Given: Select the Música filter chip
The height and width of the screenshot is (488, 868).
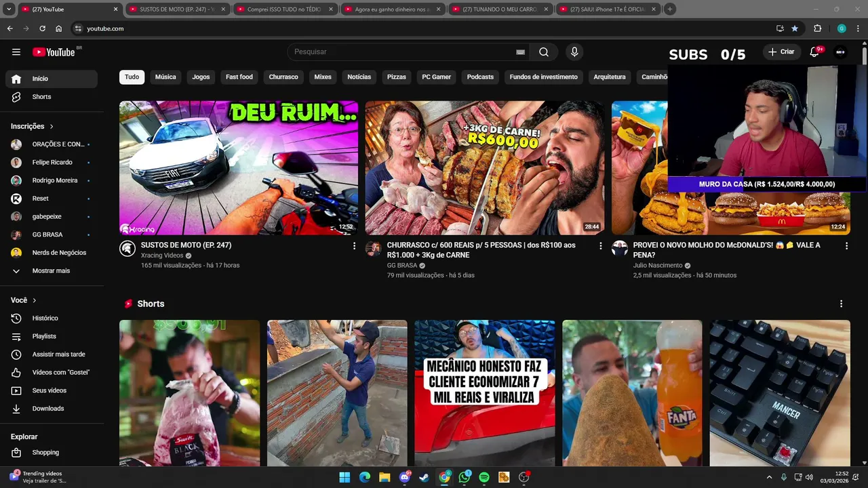Looking at the screenshot, I should pyautogui.click(x=165, y=77).
